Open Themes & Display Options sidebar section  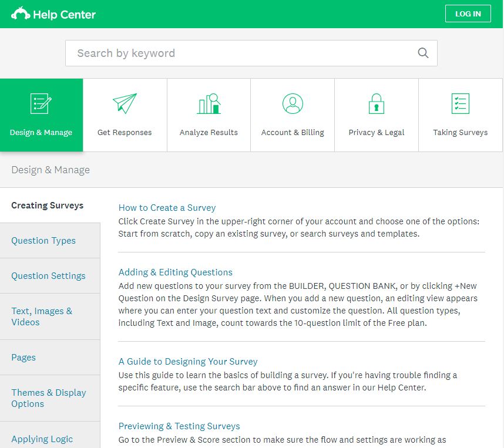[x=49, y=398]
